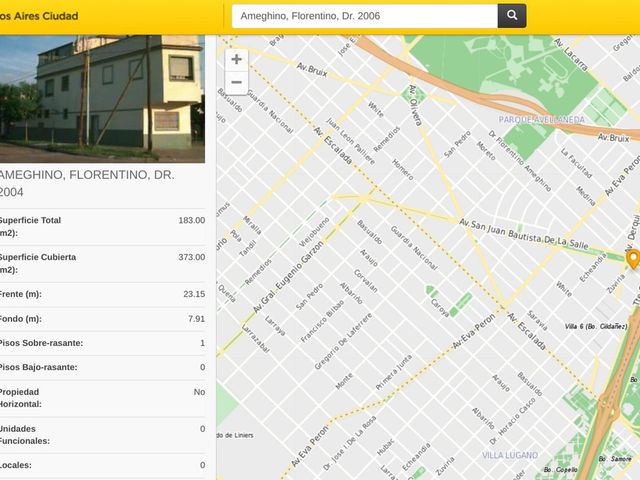
Task: Click the Frente (m) row
Action: click(102, 294)
